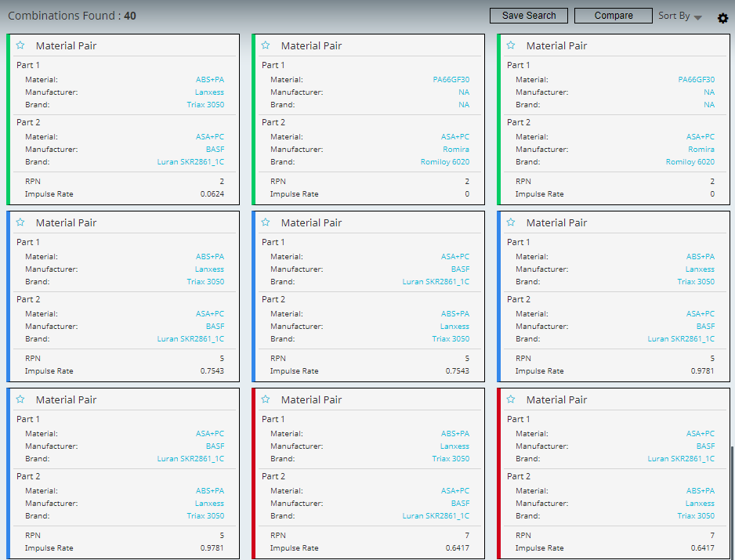The width and height of the screenshot is (735, 560).
Task: Open the Sort By dropdown
Action: pyautogui.click(x=679, y=16)
